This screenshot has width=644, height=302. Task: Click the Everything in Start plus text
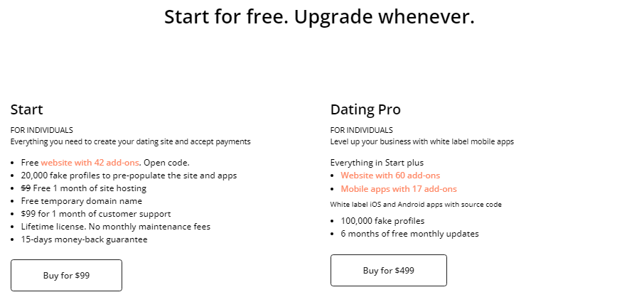377,163
